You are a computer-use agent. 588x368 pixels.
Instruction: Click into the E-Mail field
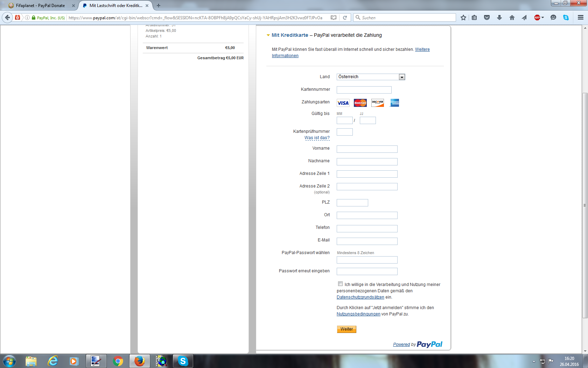pyautogui.click(x=367, y=241)
